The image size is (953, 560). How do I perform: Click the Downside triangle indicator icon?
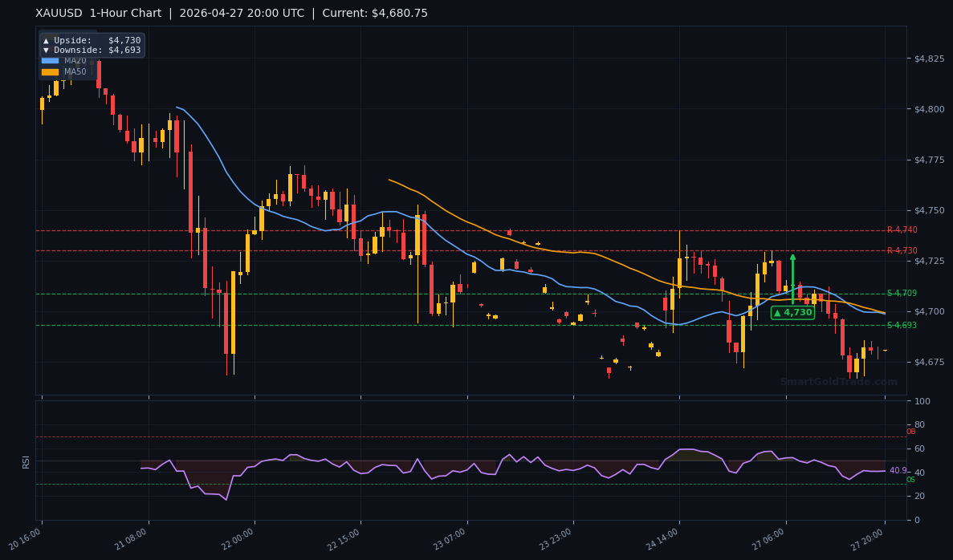coord(46,50)
